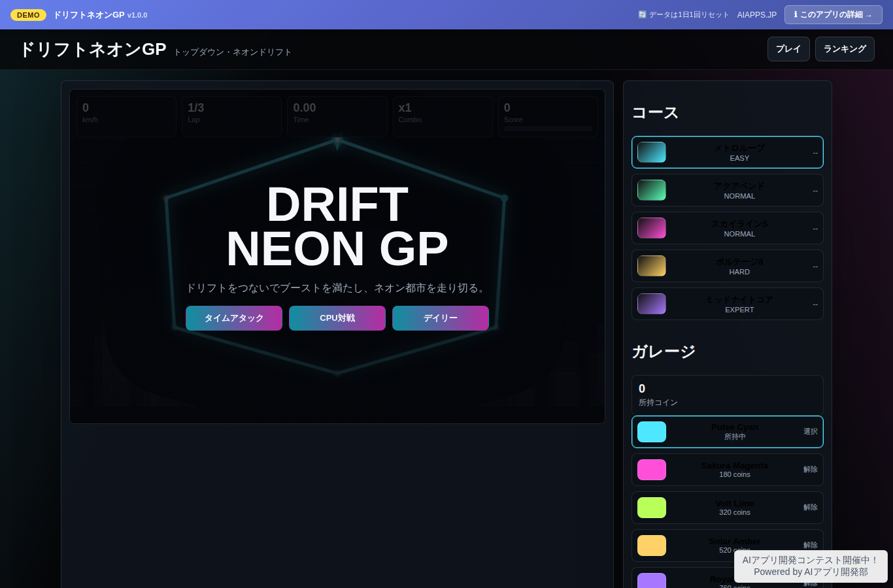Pick the Pulse Cyan car color swatch
The image size is (893, 588).
652,432
